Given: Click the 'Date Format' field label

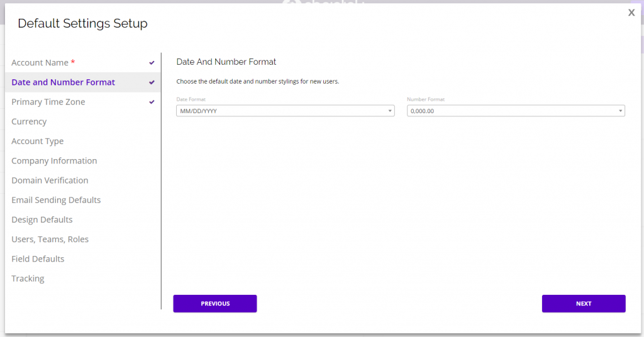Looking at the screenshot, I should [191, 99].
